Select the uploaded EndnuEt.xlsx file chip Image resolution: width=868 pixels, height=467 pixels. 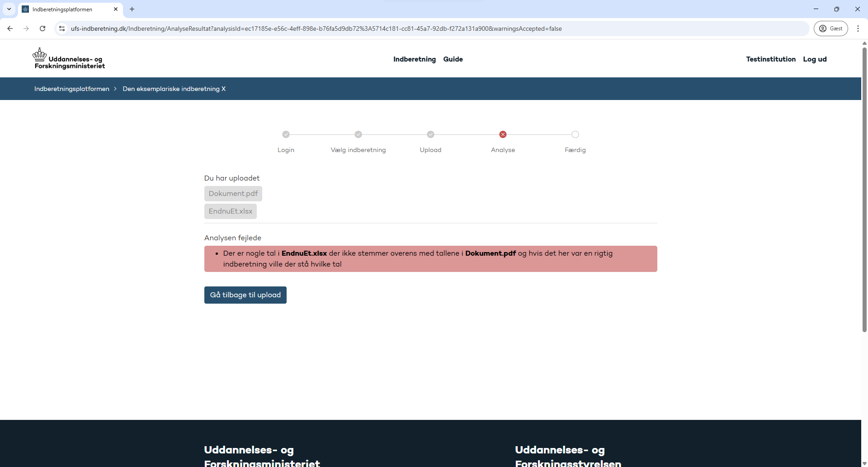pos(231,211)
